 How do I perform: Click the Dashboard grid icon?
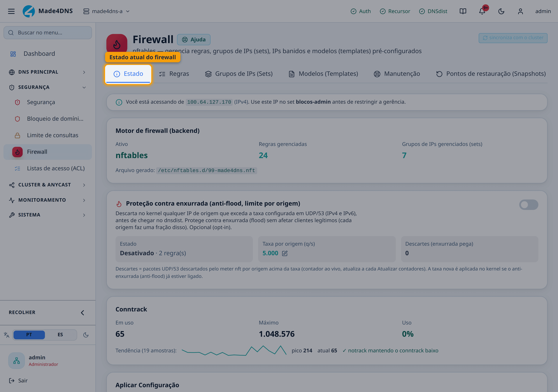[13, 54]
